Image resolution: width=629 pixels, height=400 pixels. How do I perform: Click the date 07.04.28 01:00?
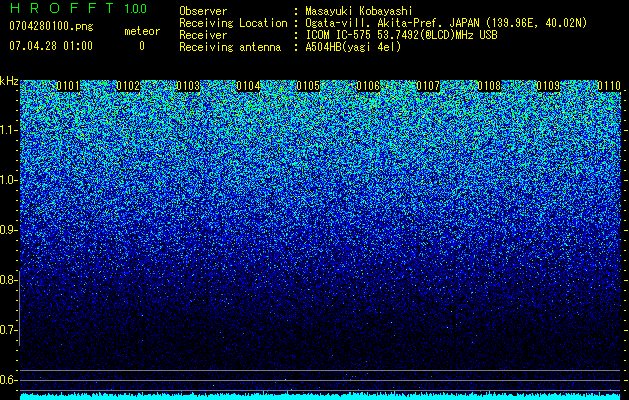51,45
